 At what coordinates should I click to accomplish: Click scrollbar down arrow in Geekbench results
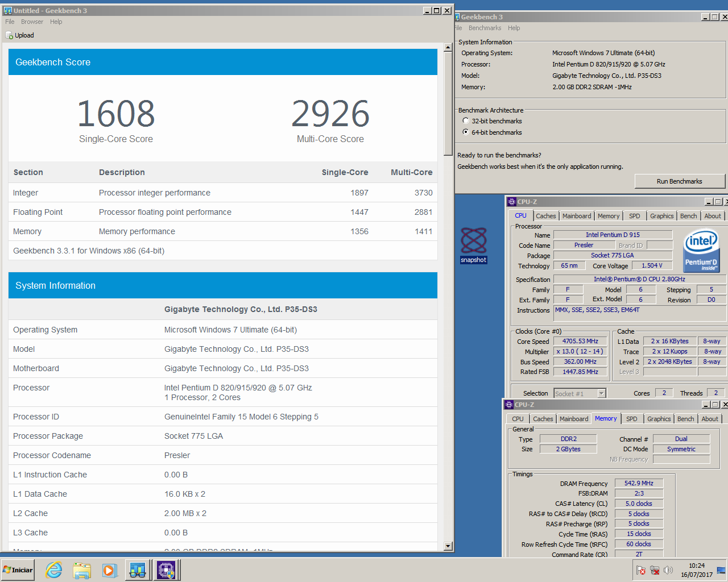448,546
